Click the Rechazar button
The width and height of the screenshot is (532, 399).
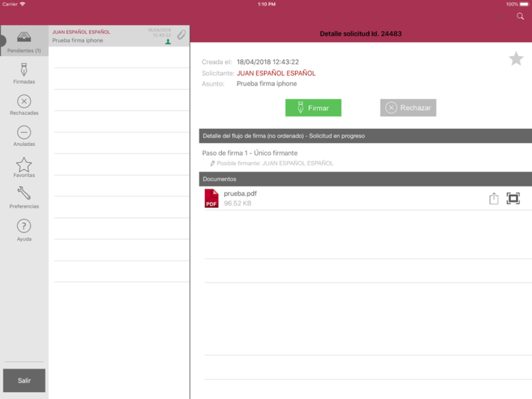408,108
